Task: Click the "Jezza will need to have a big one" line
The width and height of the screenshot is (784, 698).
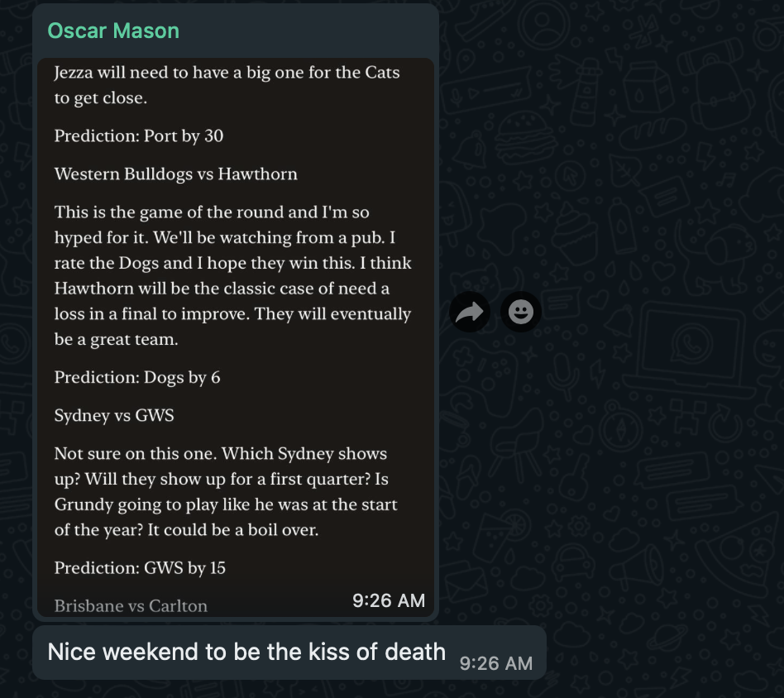Action: (227, 73)
